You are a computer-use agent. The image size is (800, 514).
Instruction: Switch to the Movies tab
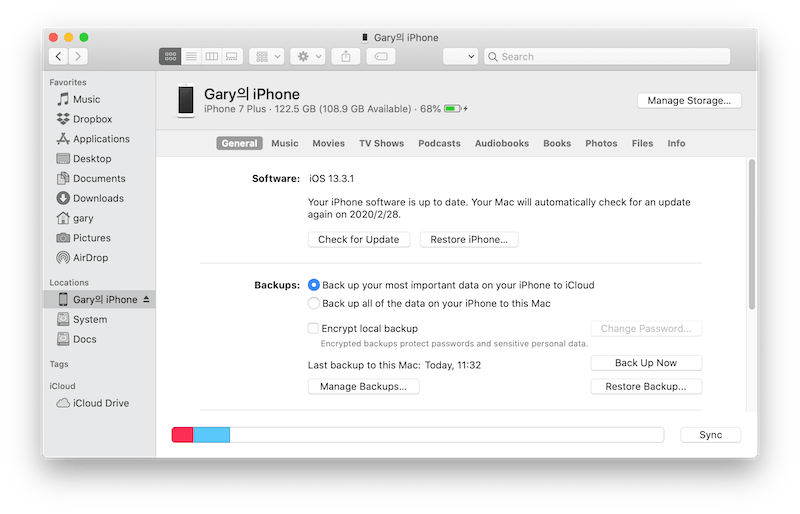(329, 143)
